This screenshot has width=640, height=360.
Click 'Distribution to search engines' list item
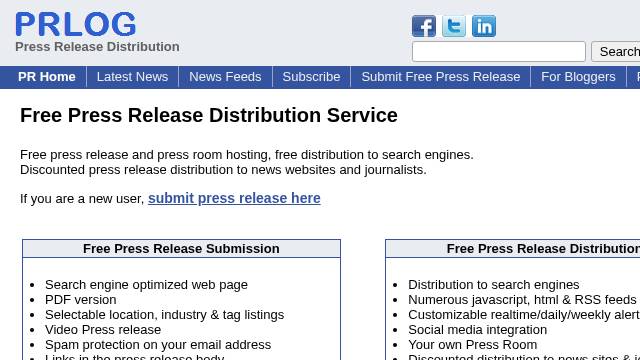(494, 284)
